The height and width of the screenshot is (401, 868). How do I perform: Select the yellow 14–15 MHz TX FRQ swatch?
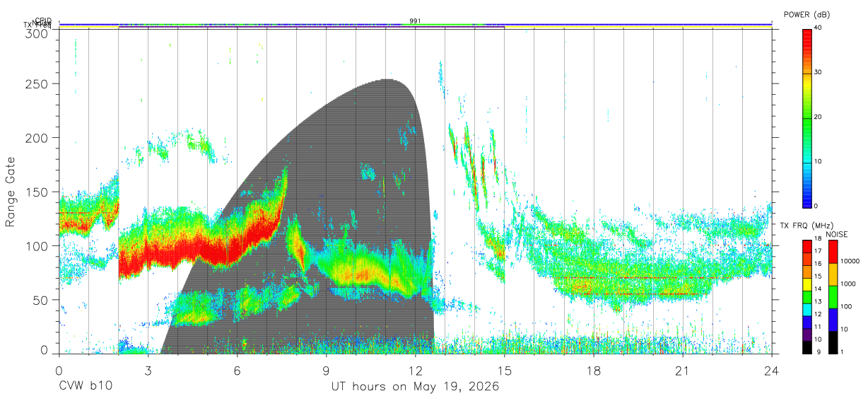pos(807,284)
